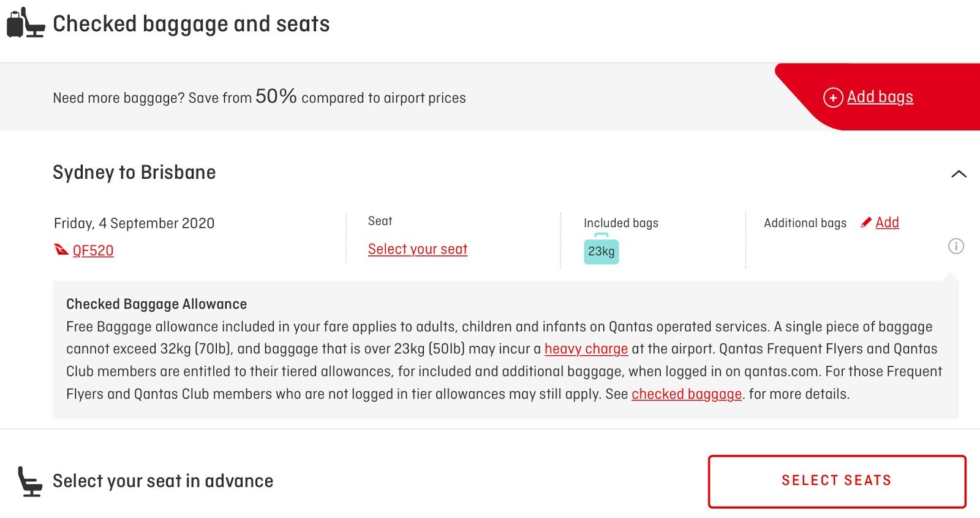The image size is (980, 518).
Task: Open the Add bags link
Action: [x=880, y=97]
